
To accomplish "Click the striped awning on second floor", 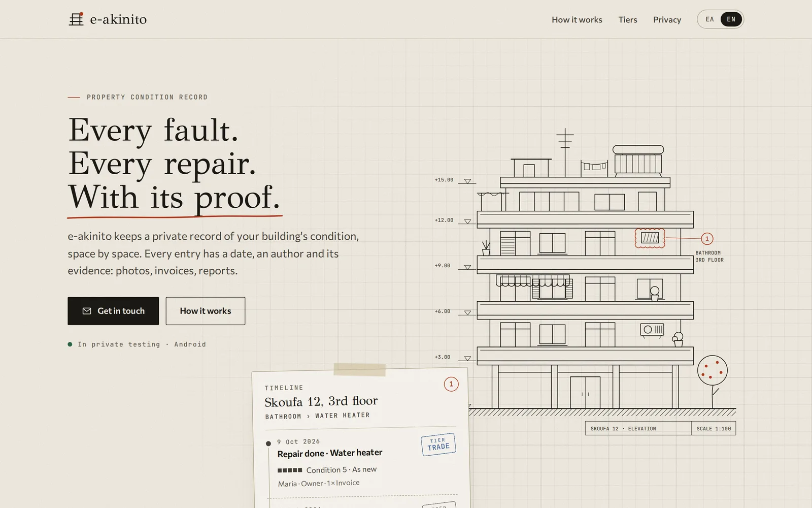I will point(533,281).
